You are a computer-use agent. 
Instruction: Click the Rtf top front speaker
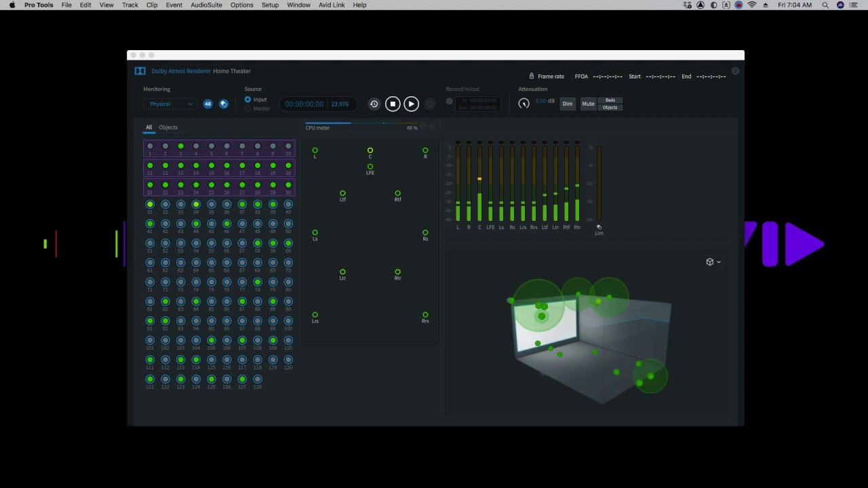[x=397, y=193]
